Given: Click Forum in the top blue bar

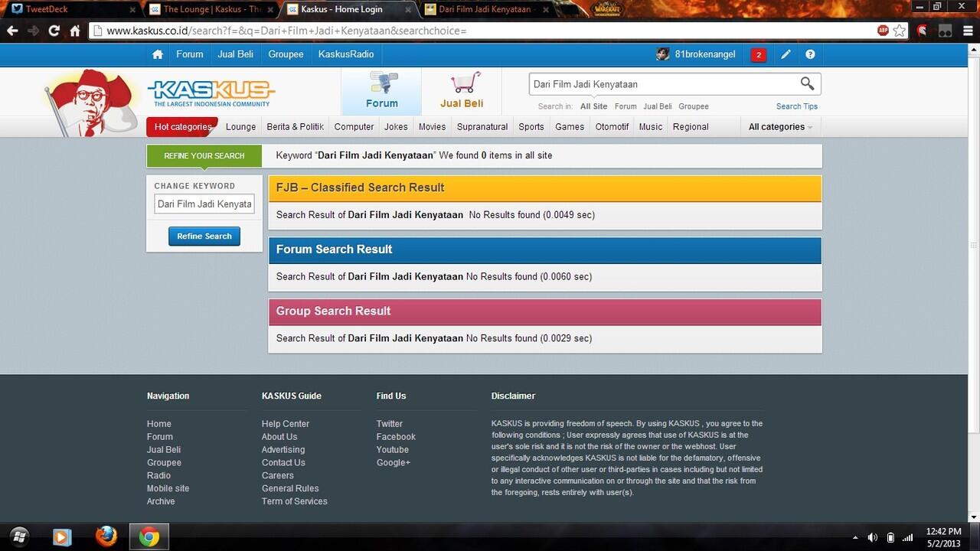Looking at the screenshot, I should click(190, 54).
